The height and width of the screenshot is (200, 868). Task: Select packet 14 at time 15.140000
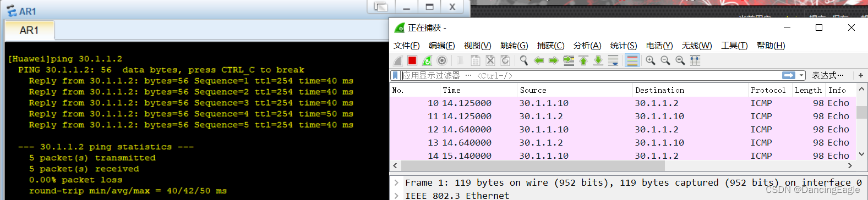[623, 155]
